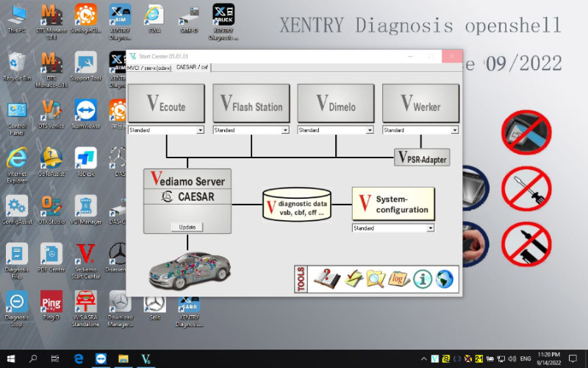Image resolution: width=588 pixels, height=368 pixels.
Task: Open PingID desktop shortcut
Action: click(51, 306)
